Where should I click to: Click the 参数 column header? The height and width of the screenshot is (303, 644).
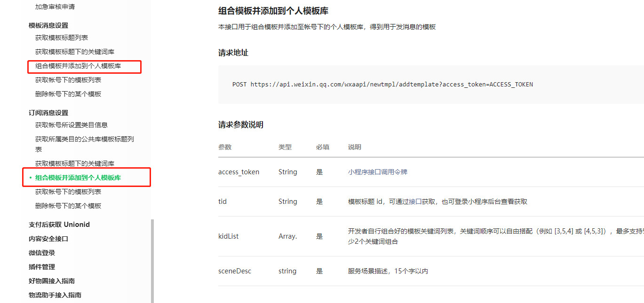[225, 147]
